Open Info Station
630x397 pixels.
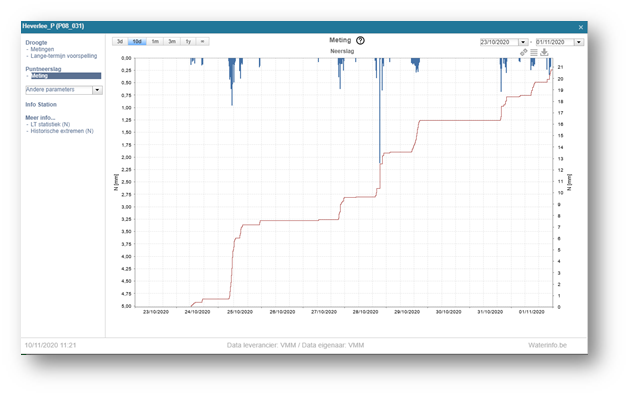click(x=41, y=104)
